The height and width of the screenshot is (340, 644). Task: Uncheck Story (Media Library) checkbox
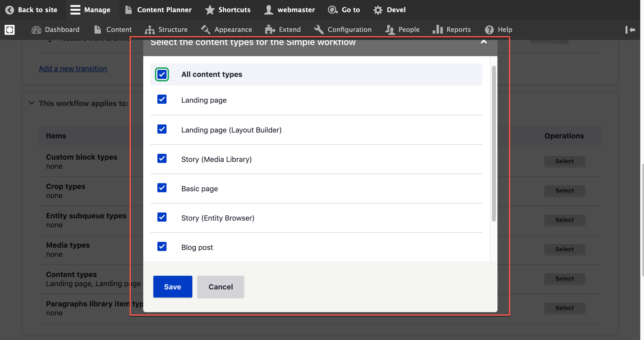click(162, 159)
